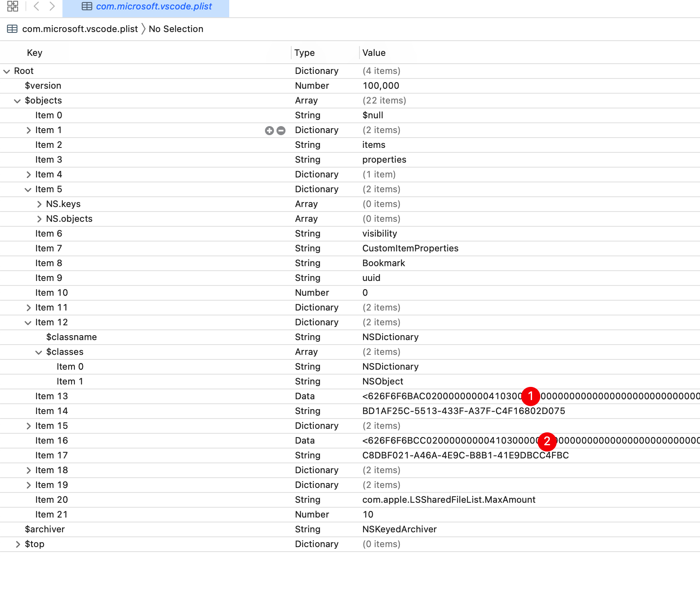Viewport: 700px width, 612px height.
Task: Select the $archiver key row
Action: coord(45,529)
